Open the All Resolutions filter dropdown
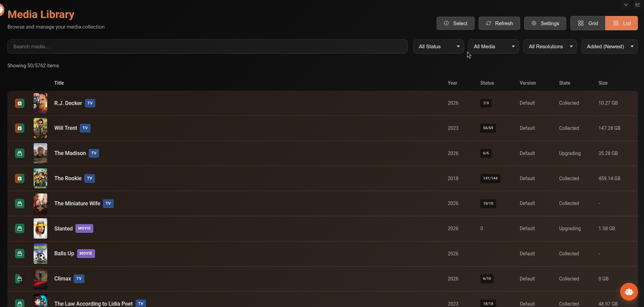 coord(550,47)
